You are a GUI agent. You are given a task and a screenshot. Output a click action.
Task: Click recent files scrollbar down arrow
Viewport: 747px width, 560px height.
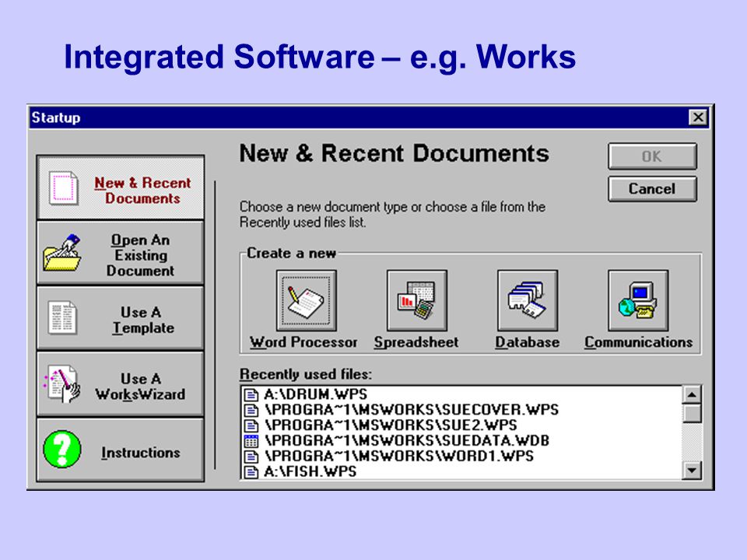[692, 471]
